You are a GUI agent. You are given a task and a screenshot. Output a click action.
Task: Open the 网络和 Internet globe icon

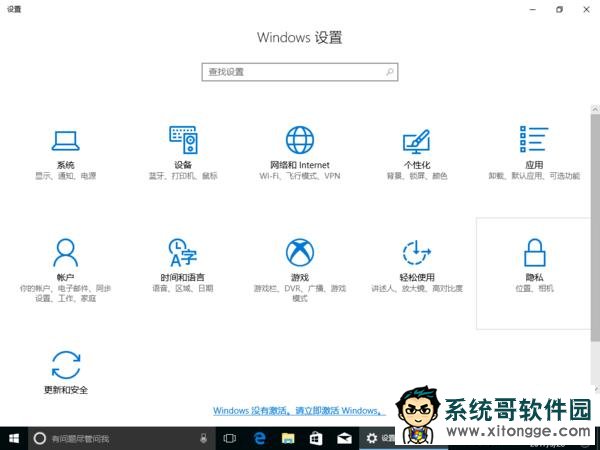coord(300,140)
